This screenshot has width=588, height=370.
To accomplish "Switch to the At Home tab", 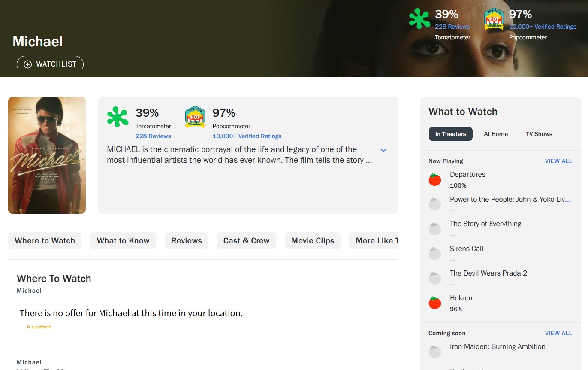I will 496,134.
